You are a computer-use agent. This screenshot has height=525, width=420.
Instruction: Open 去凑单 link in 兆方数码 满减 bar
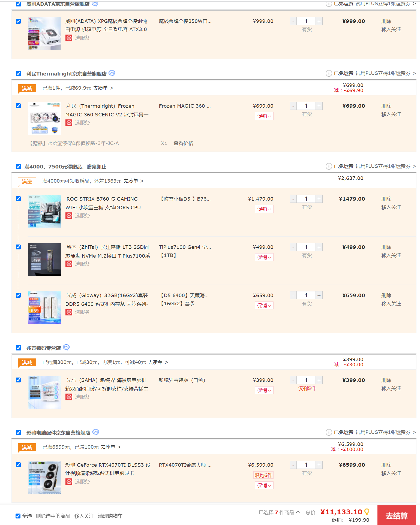pyautogui.click(x=158, y=362)
